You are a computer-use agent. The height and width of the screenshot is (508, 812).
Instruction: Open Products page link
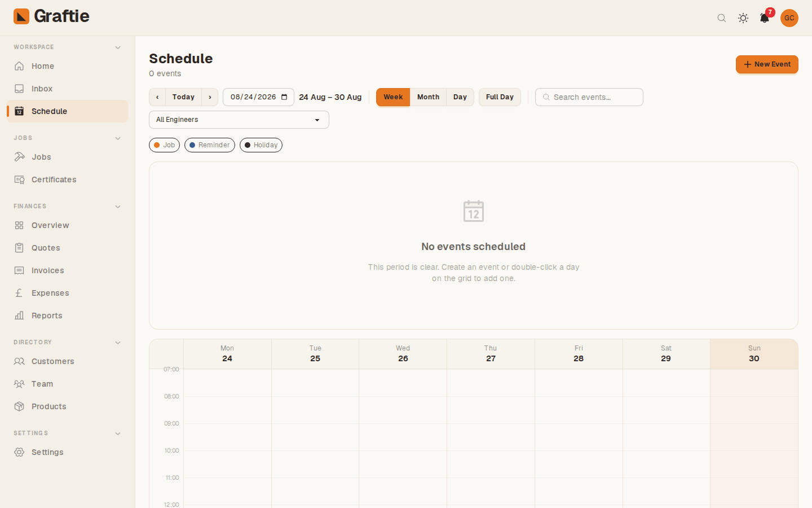pyautogui.click(x=68, y=406)
